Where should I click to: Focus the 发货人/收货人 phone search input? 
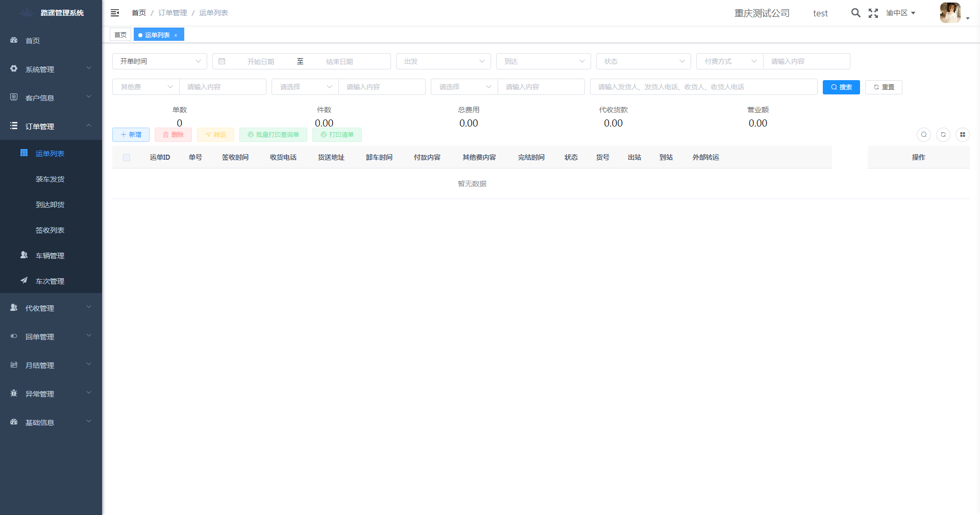pyautogui.click(x=703, y=87)
